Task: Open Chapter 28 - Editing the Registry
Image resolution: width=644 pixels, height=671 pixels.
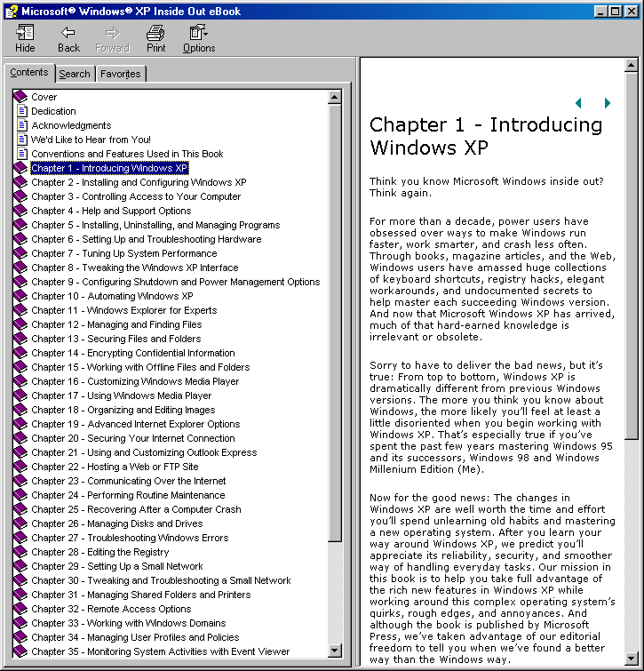Action: [100, 552]
